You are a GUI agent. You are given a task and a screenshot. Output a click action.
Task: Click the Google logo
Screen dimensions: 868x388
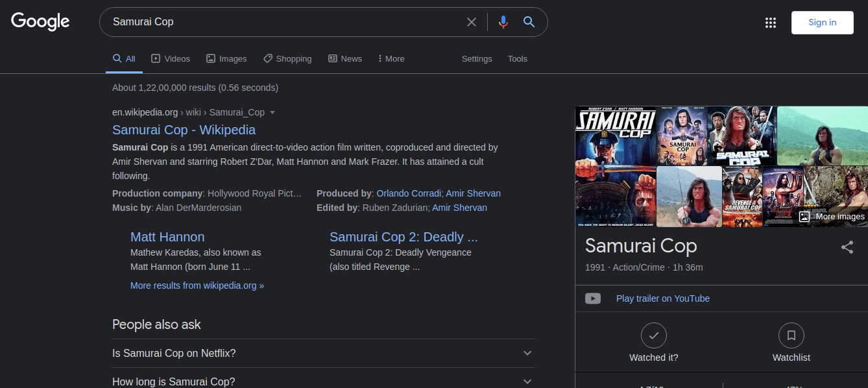(40, 21)
